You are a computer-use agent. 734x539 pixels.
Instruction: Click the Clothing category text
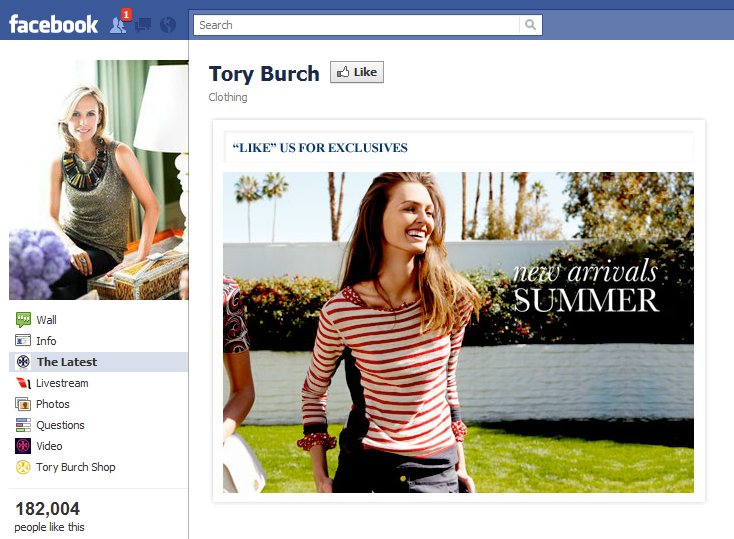click(x=228, y=97)
